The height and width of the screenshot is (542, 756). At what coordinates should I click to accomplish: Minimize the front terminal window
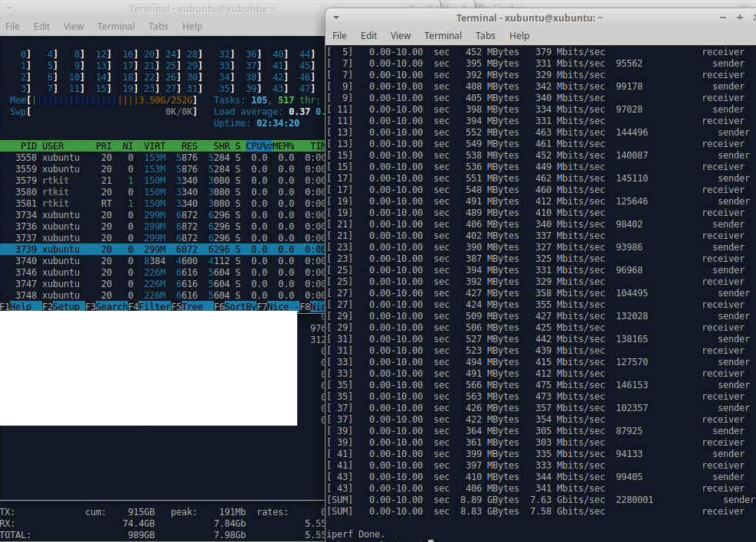click(723, 18)
